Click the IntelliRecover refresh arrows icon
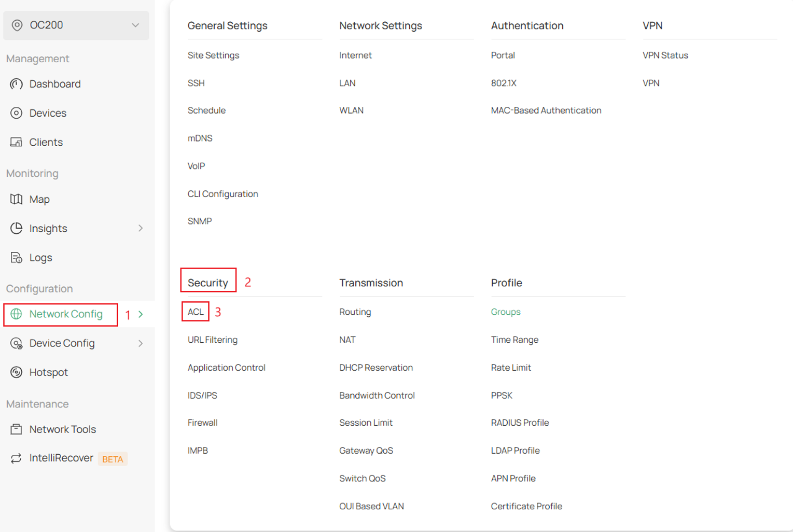793x532 pixels. click(17, 458)
